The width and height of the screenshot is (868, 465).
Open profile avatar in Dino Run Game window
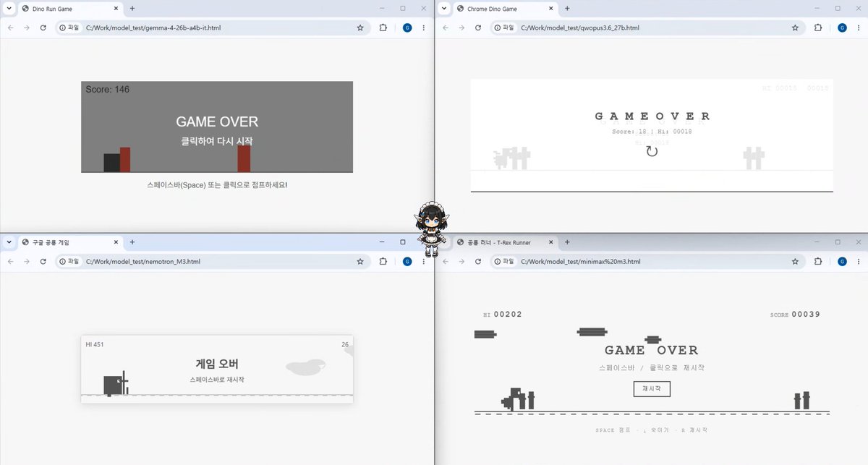407,27
